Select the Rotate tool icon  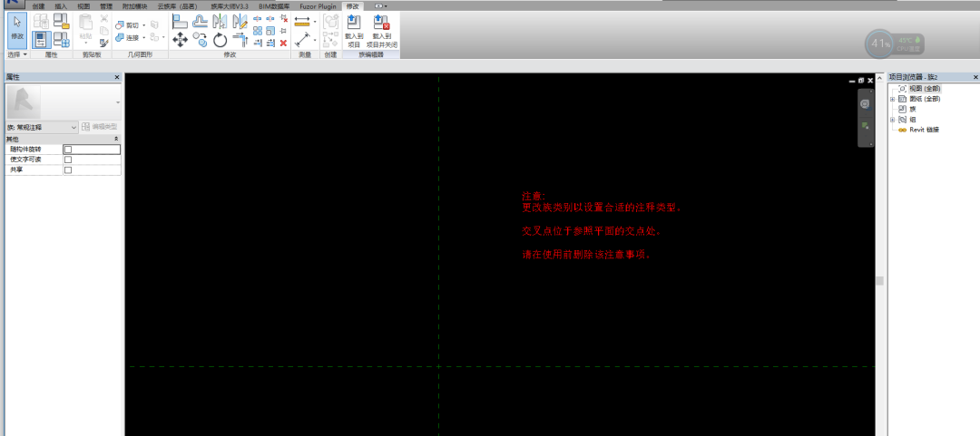click(x=220, y=40)
